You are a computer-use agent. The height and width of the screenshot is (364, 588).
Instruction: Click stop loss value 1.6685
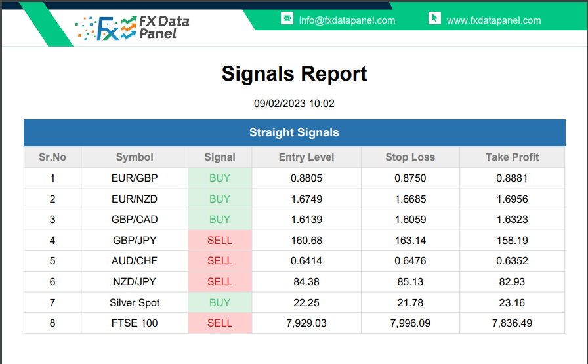410,199
